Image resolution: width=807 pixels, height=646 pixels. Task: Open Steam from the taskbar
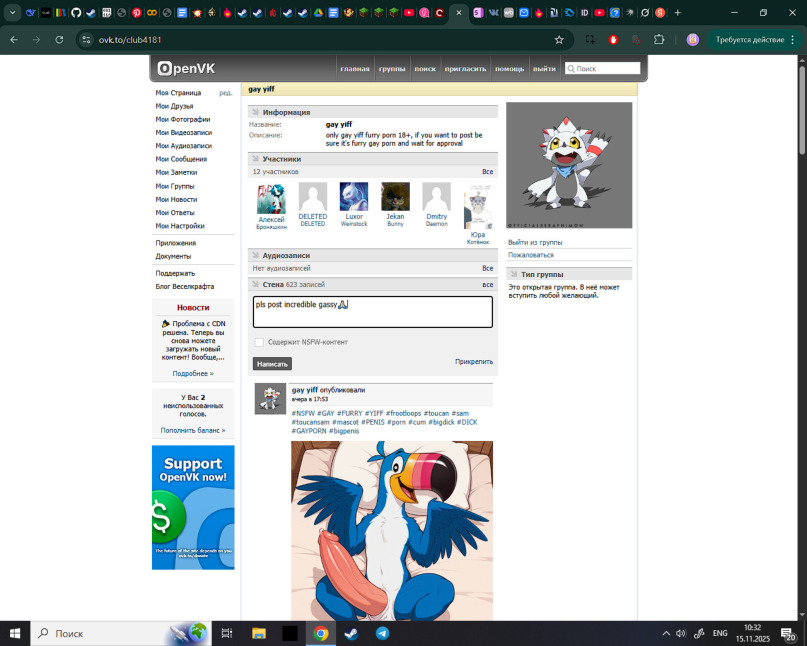click(x=352, y=633)
